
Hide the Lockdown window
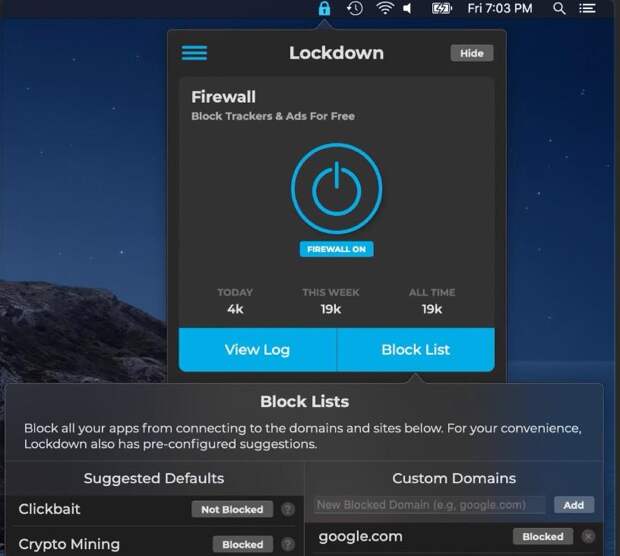tap(471, 53)
